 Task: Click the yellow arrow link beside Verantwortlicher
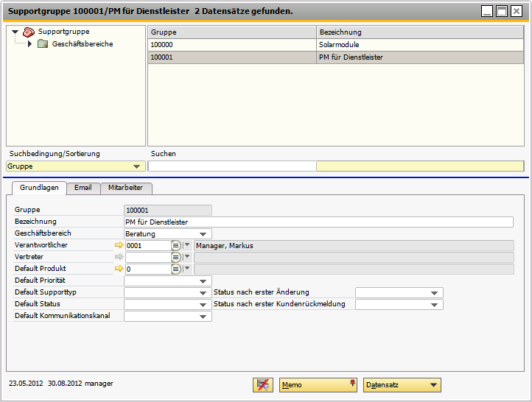coord(119,246)
